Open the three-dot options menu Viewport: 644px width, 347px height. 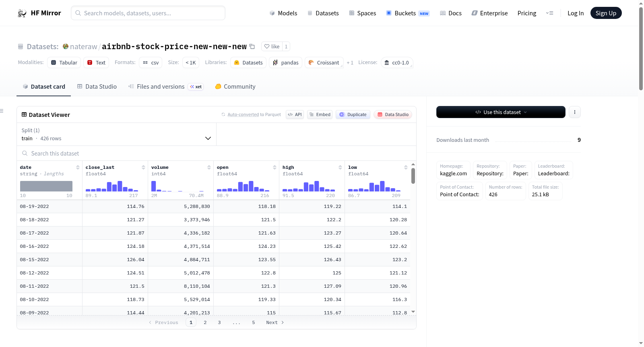pyautogui.click(x=575, y=112)
